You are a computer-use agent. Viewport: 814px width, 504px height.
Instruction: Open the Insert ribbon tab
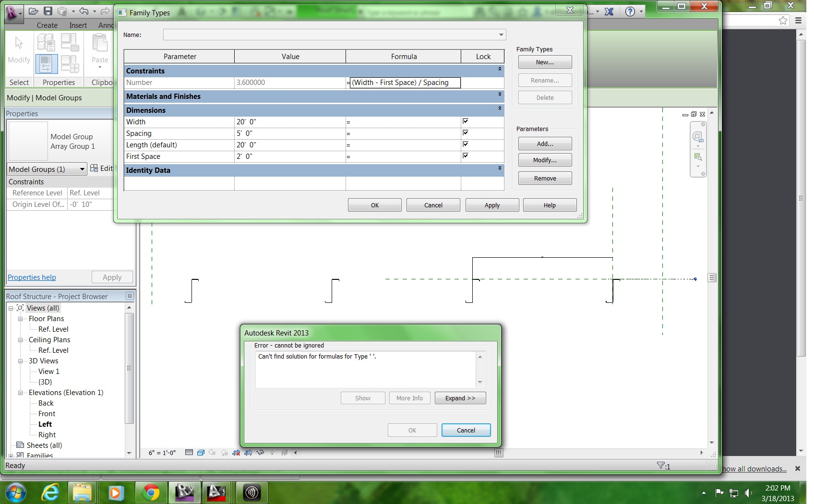coord(78,25)
